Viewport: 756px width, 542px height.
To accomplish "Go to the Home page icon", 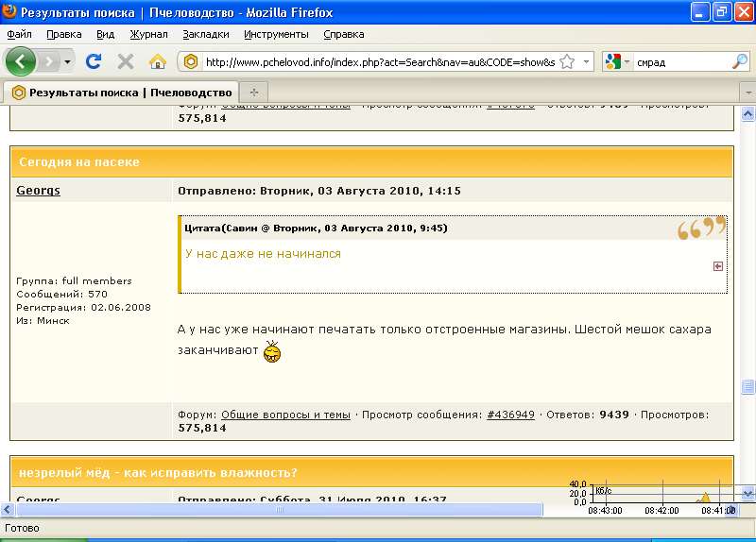I will click(158, 61).
